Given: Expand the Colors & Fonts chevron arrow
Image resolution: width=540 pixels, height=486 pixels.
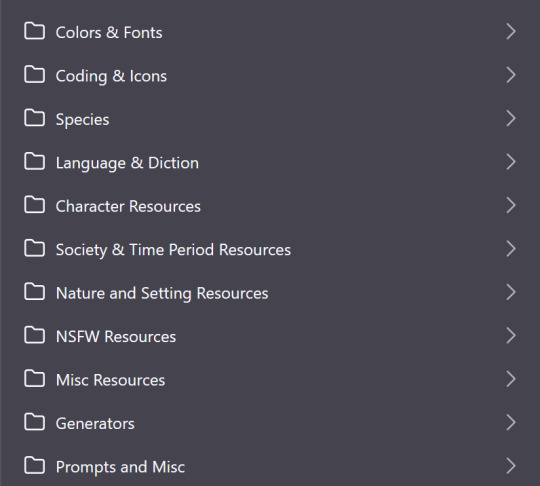Looking at the screenshot, I should click(x=511, y=32).
